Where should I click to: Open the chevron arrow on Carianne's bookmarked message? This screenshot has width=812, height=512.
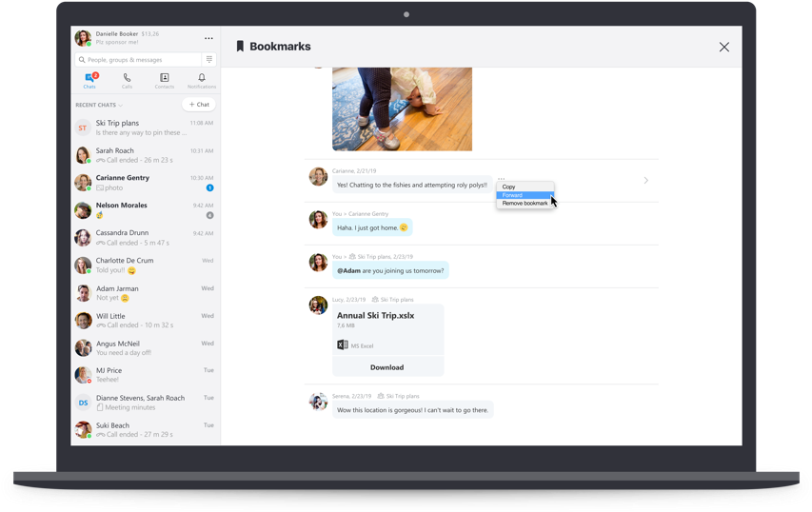pos(645,180)
